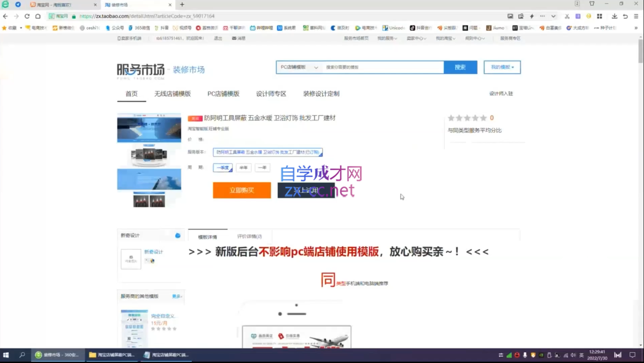Choose the 一年 period option
The height and width of the screenshot is (363, 644).
tap(262, 168)
